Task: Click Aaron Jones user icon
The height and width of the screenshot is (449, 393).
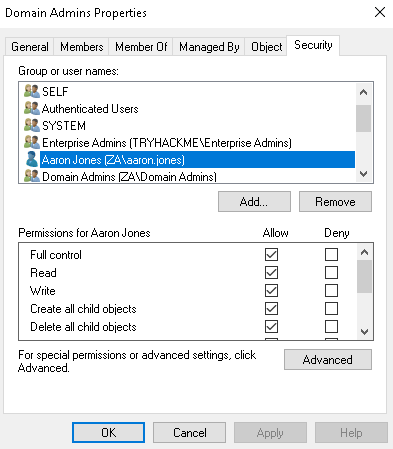Action: click(x=32, y=159)
